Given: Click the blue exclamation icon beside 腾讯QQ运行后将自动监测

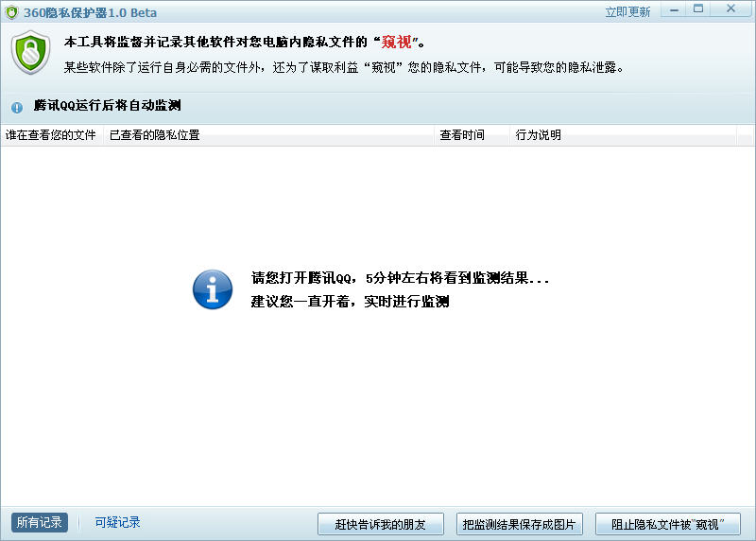Looking at the screenshot, I should (17, 107).
